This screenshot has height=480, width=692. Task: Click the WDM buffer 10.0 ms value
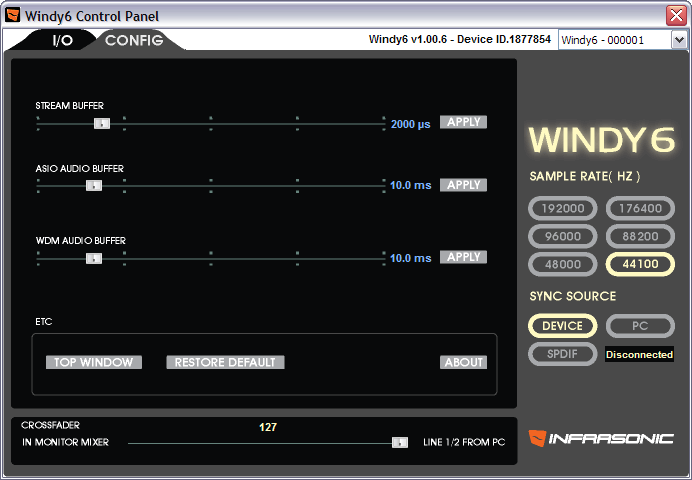coord(410,258)
